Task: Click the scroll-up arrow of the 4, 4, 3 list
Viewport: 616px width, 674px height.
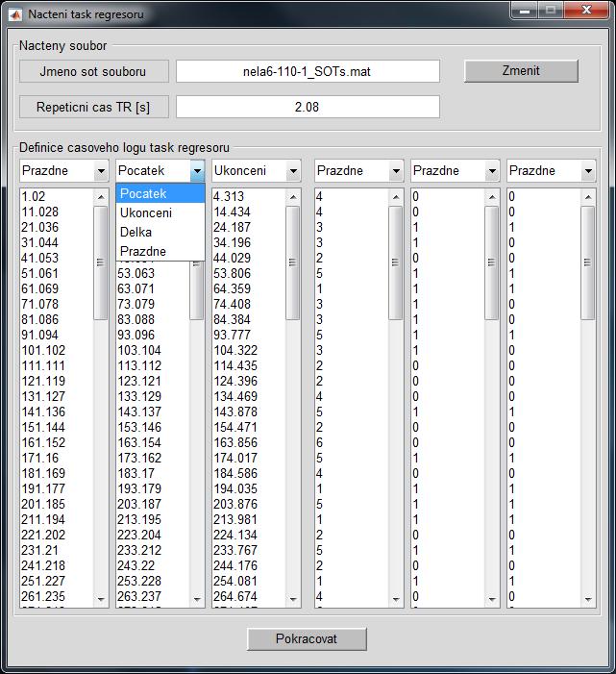Action: tap(396, 197)
